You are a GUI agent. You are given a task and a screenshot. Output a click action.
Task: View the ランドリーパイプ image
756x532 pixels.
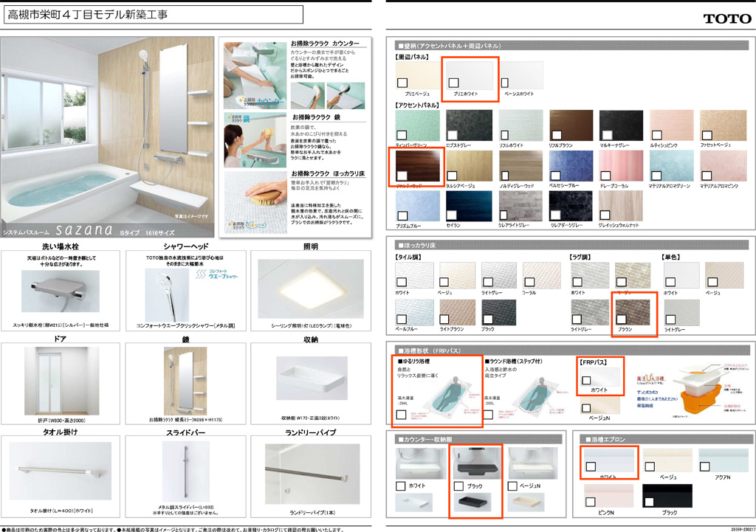(x=312, y=474)
